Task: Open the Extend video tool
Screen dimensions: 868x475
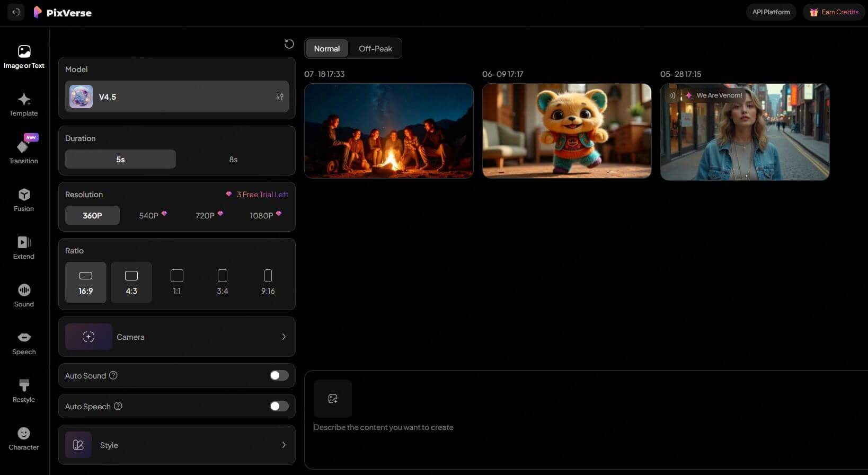Action: (24, 248)
